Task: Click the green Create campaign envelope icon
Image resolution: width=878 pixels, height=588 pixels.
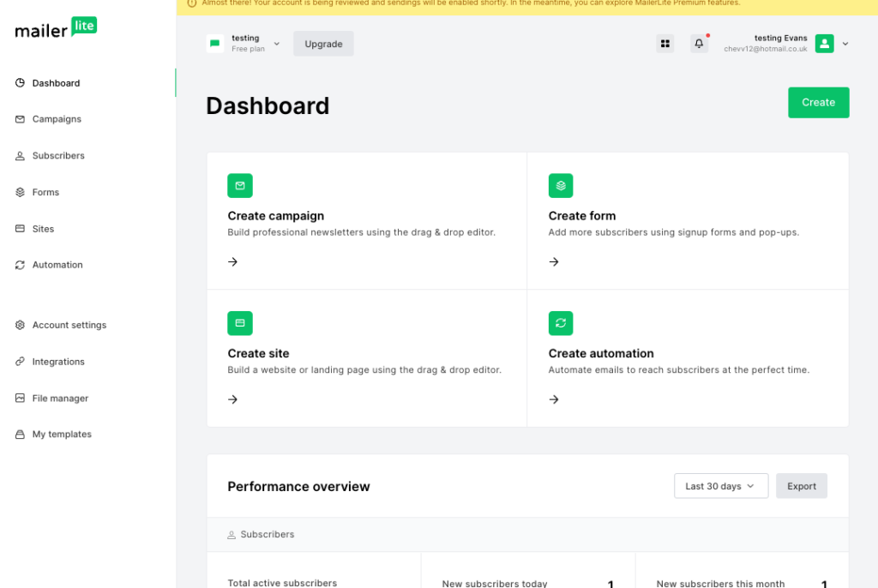Action: (x=240, y=186)
